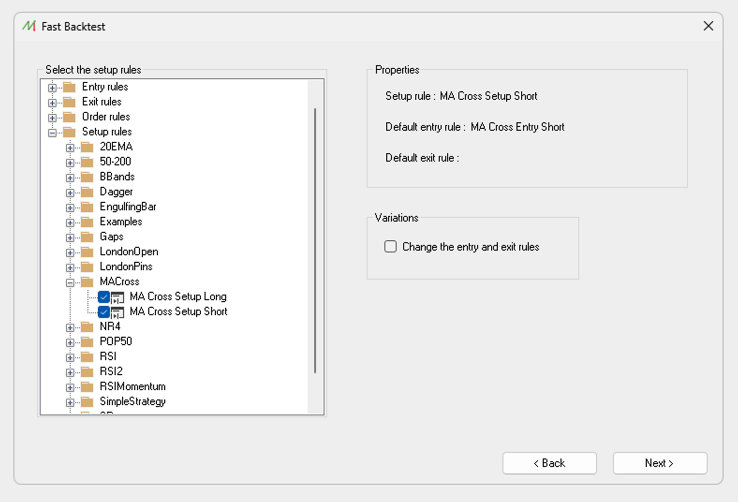Click the LondonPins folder icon

tap(87, 267)
